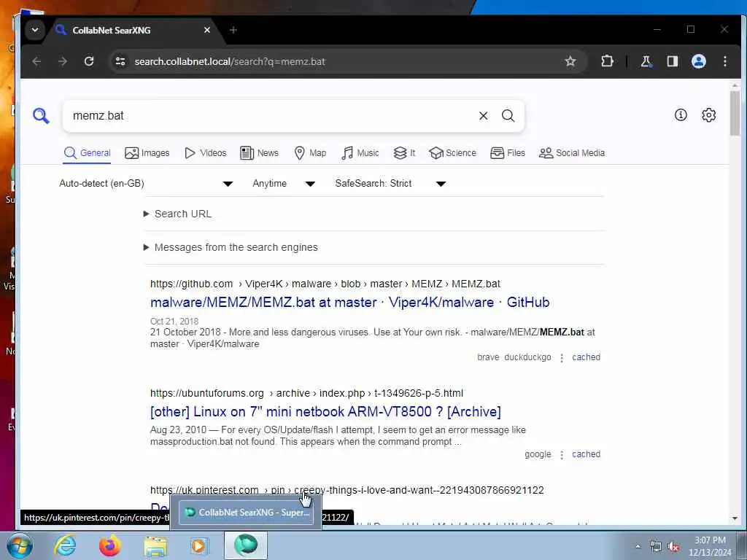This screenshot has height=560, width=747.
Task: Open the About info icon
Action: tap(681, 114)
